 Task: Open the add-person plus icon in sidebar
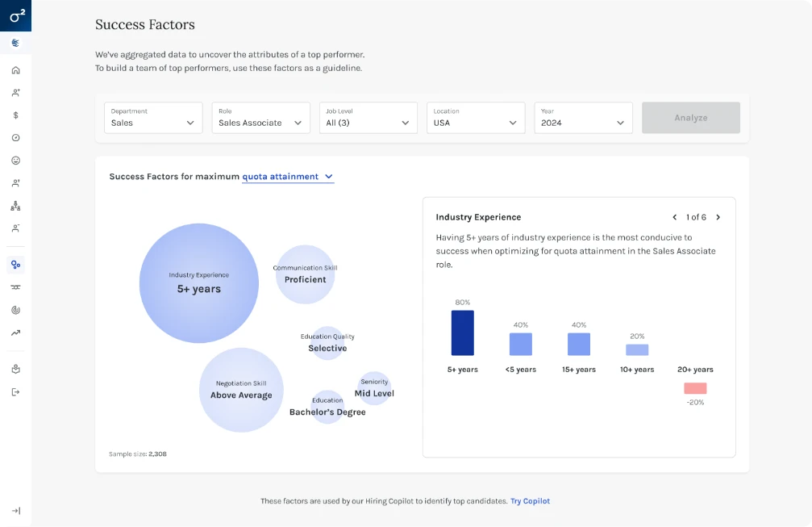[15, 93]
